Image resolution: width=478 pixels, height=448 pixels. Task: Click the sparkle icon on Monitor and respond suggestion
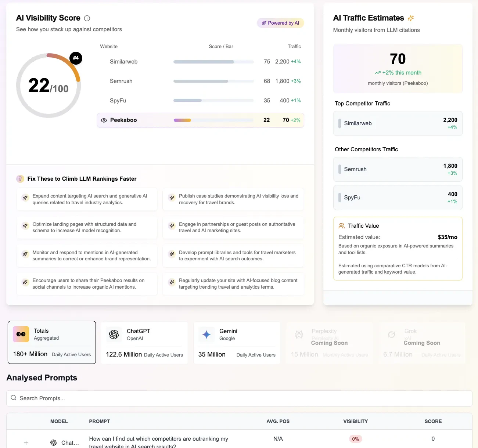click(x=25, y=254)
